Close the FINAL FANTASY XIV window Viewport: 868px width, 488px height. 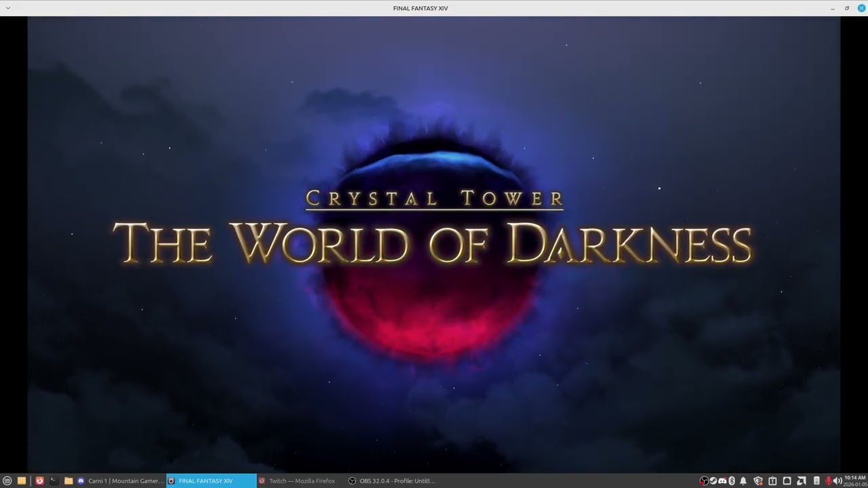(x=862, y=8)
